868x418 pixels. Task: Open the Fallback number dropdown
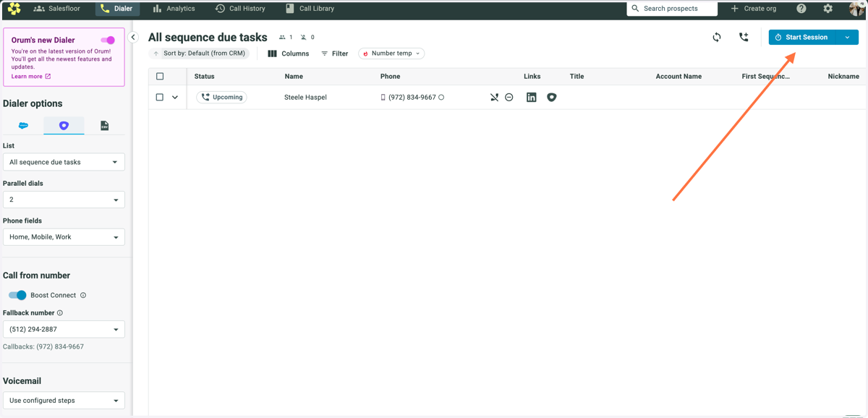click(x=64, y=329)
